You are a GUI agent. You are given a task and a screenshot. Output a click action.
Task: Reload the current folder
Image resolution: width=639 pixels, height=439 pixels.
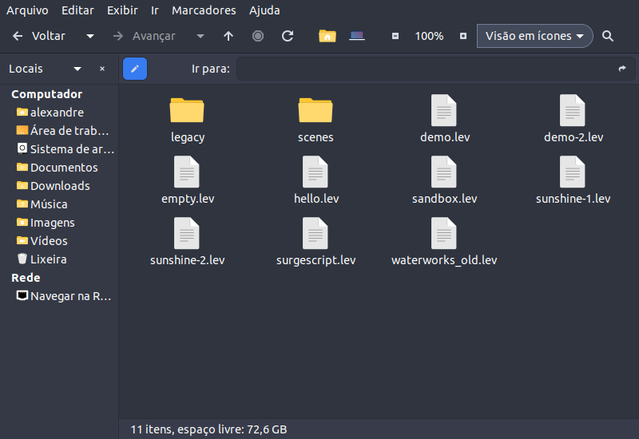click(x=288, y=36)
